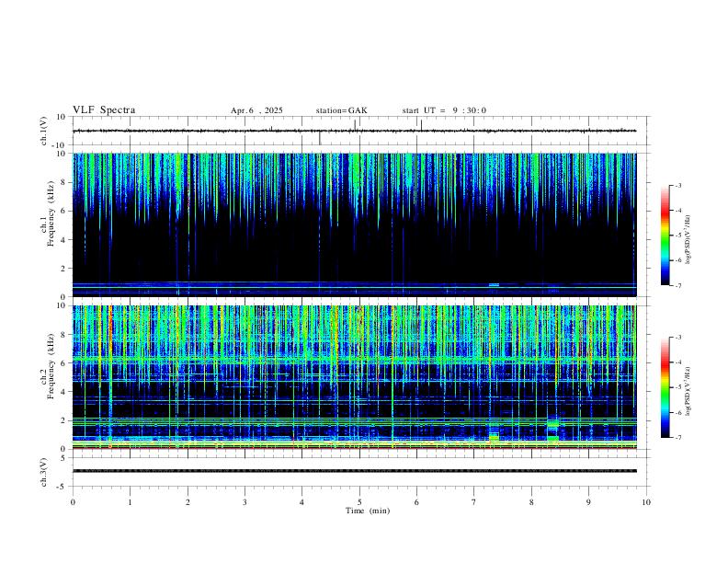This screenshot has height=563, width=728.
Task: Click the 'ch.3(V)' axis label
Action: point(44,473)
